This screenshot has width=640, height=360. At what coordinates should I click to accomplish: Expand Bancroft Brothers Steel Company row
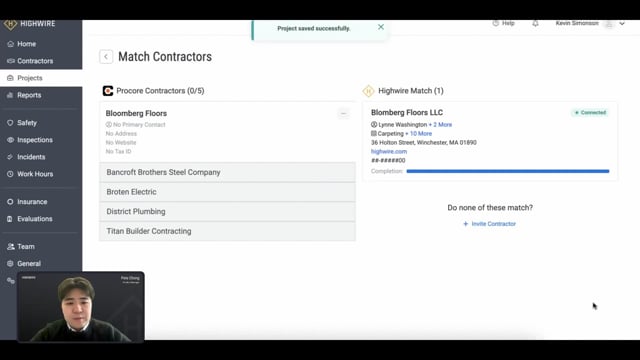(227, 172)
